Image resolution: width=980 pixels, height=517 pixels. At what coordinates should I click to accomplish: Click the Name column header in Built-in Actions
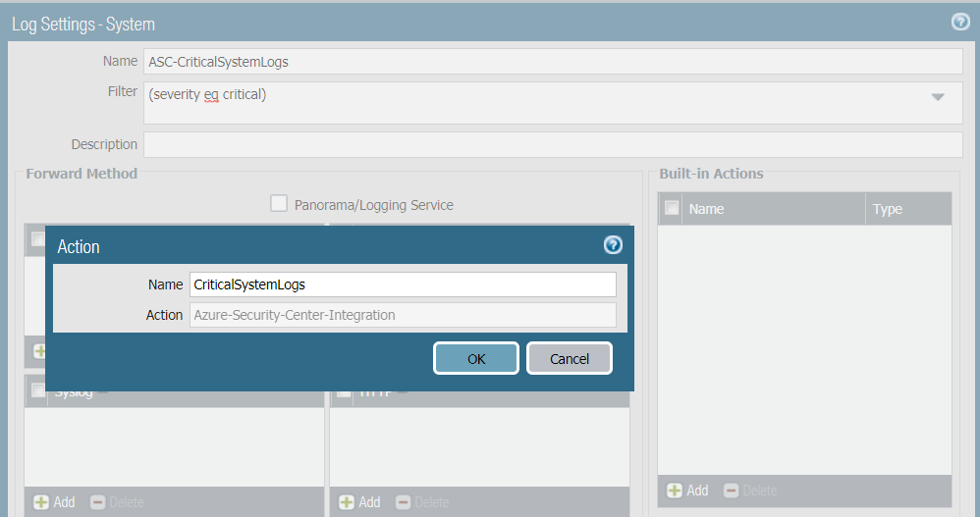click(x=707, y=209)
